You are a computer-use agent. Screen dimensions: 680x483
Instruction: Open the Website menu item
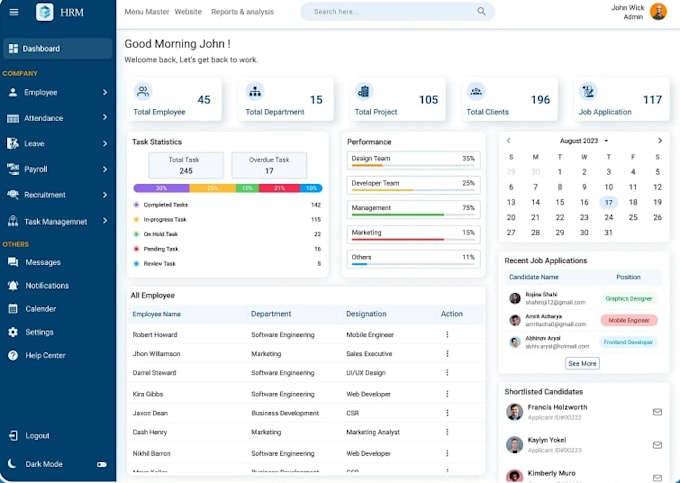188,12
